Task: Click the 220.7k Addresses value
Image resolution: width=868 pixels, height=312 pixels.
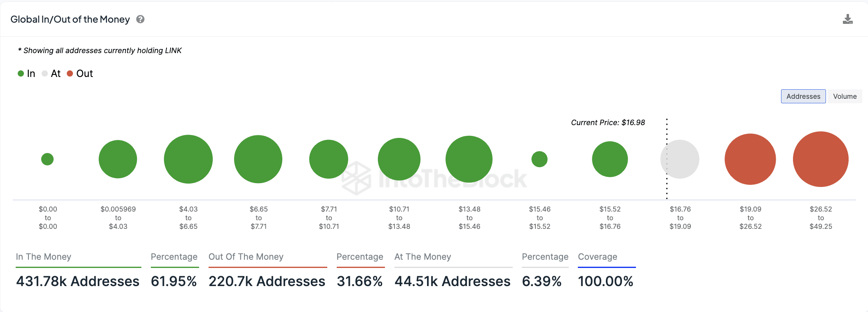Action: [267, 281]
